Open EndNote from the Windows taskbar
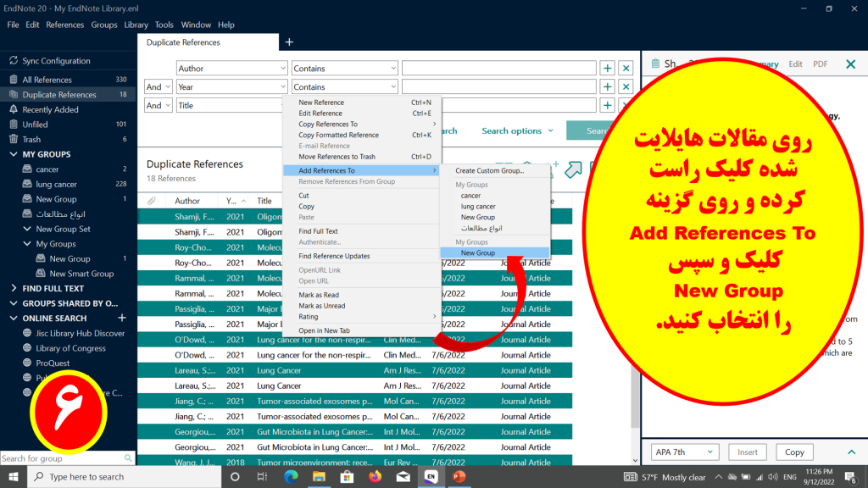The image size is (868, 488). [x=431, y=476]
